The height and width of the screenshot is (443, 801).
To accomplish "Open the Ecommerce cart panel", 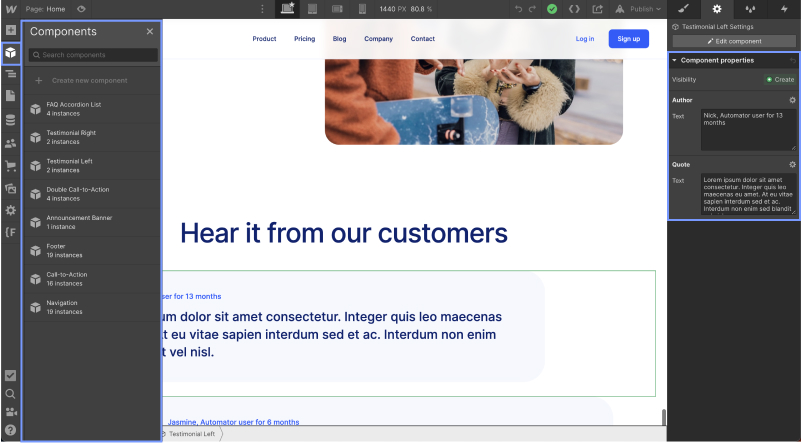I will [11, 166].
